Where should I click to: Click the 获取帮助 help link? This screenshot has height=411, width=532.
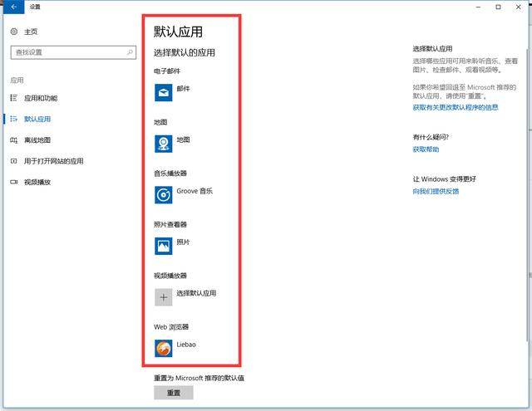426,149
